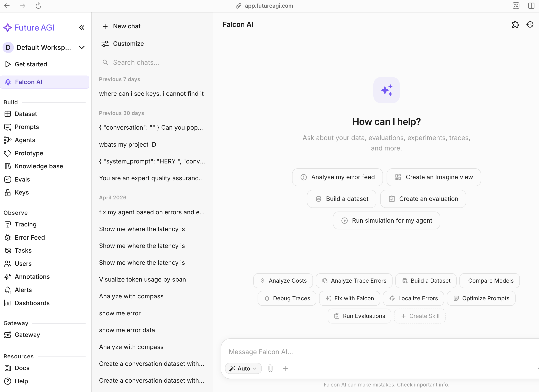539x392 pixels.
Task: Click the Create Skill button
Action: click(x=420, y=316)
